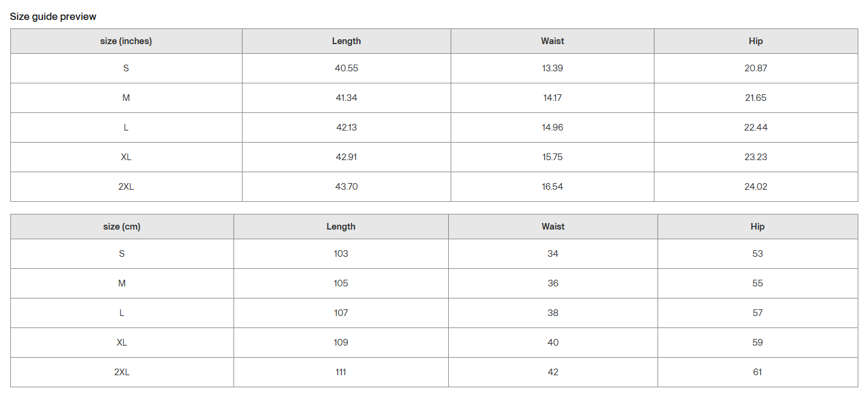Click the 36 waist value in the cm table
868x403 pixels.
coord(553,283)
